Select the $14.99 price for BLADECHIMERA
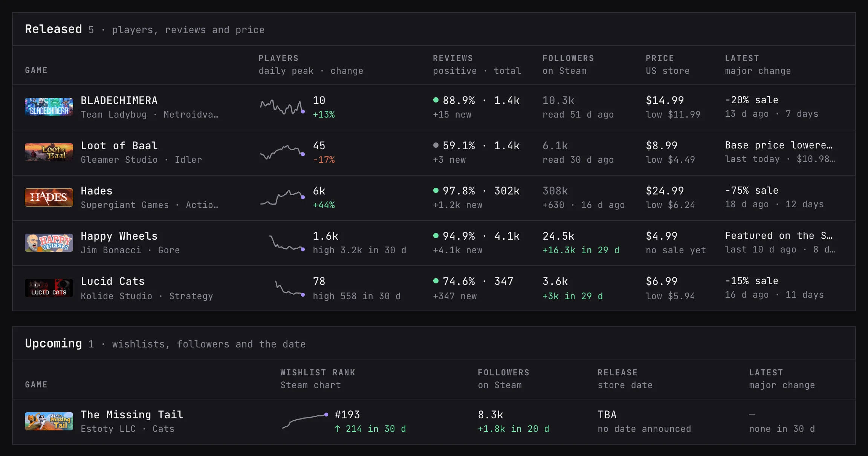 click(x=665, y=100)
